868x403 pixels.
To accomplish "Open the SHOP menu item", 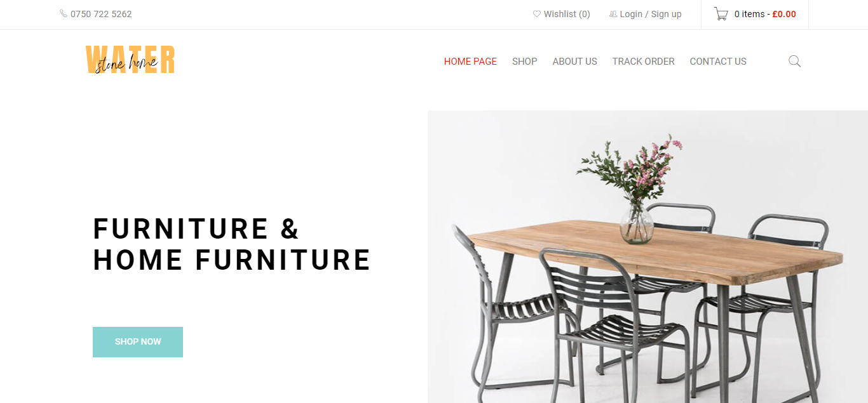I will coord(525,62).
